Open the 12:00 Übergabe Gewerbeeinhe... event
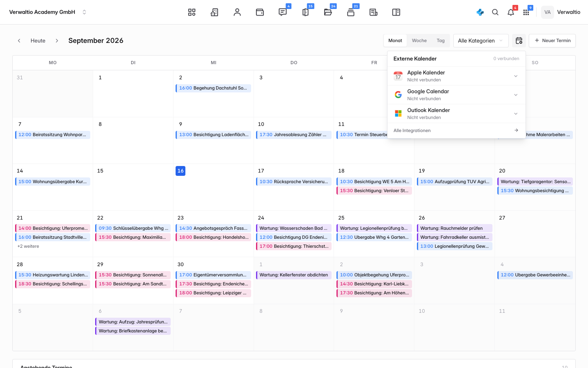 tap(535, 275)
